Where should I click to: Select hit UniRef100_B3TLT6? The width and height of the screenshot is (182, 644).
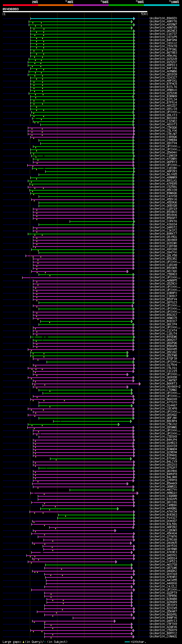[163, 87]
